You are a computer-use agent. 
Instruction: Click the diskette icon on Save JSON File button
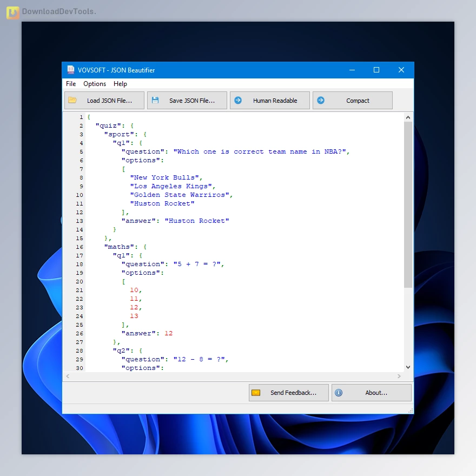(x=156, y=100)
